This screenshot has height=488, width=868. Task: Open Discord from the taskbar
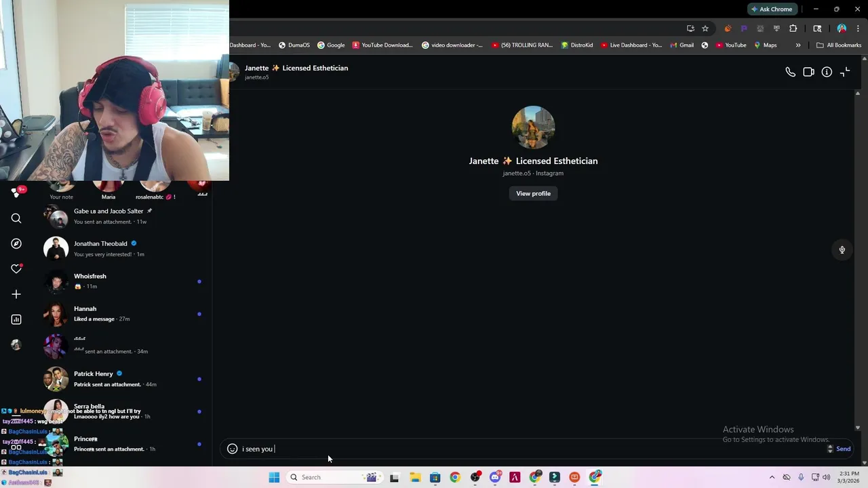click(x=495, y=477)
